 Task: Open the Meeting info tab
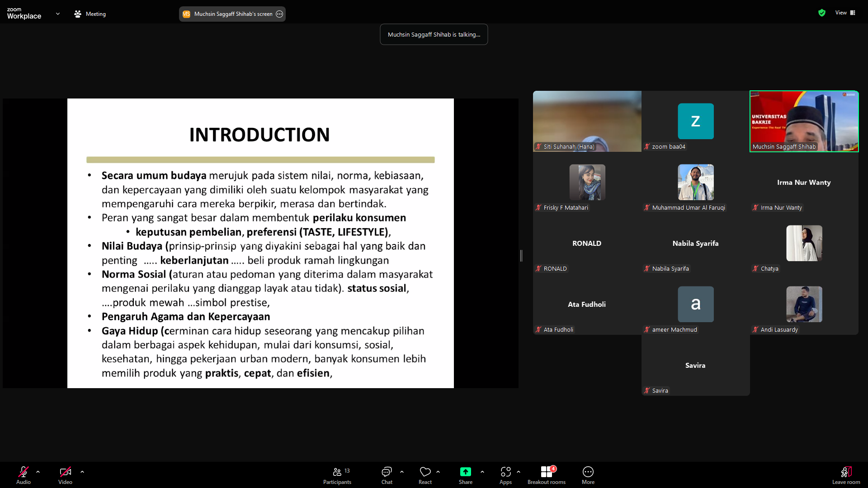(x=90, y=14)
